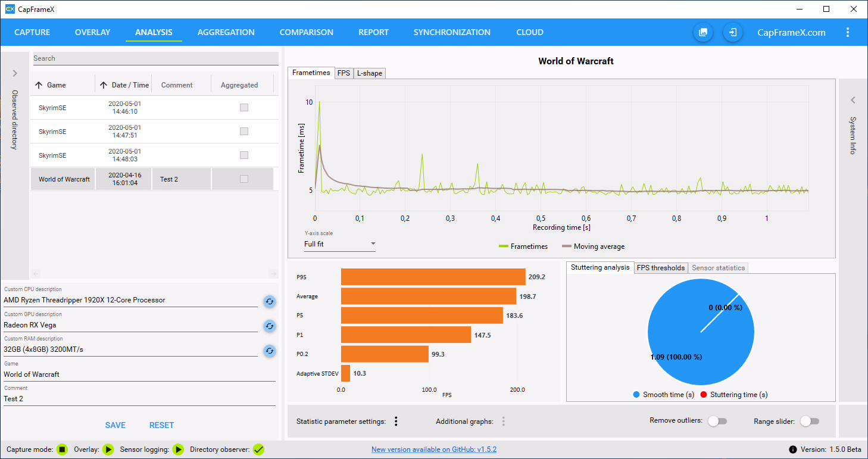Enable the Range slider switch

[x=810, y=421]
